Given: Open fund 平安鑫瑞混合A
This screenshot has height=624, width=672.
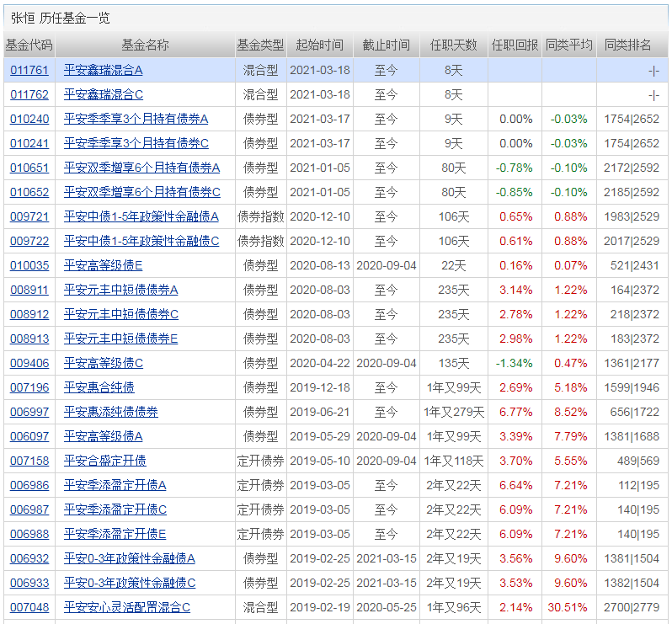Looking at the screenshot, I should tap(103, 70).
